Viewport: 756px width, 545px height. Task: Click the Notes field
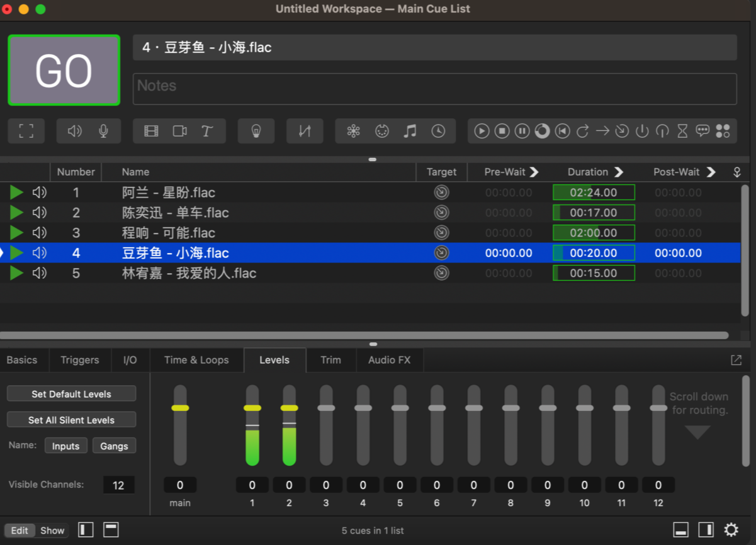pyautogui.click(x=434, y=89)
